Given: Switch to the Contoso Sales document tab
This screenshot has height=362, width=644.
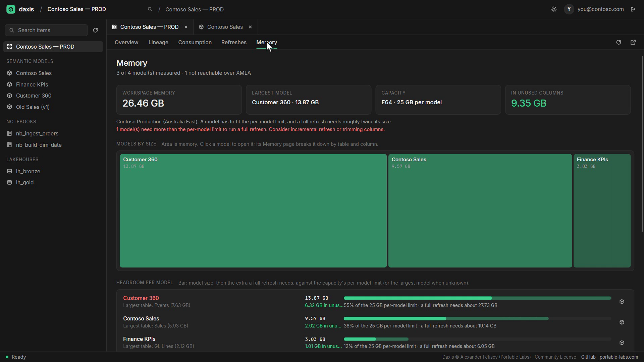Looking at the screenshot, I should (225, 27).
